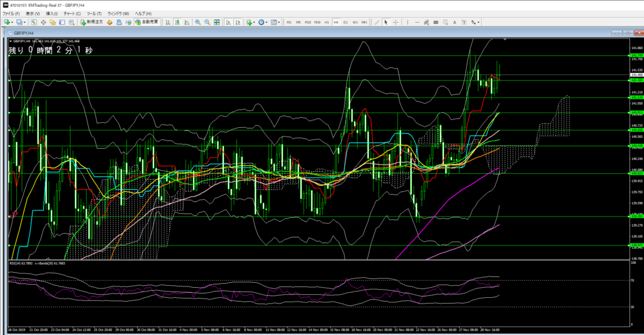Open the Navigator star-folder icon
The width and height of the screenshot is (644, 335).
[x=53, y=22]
